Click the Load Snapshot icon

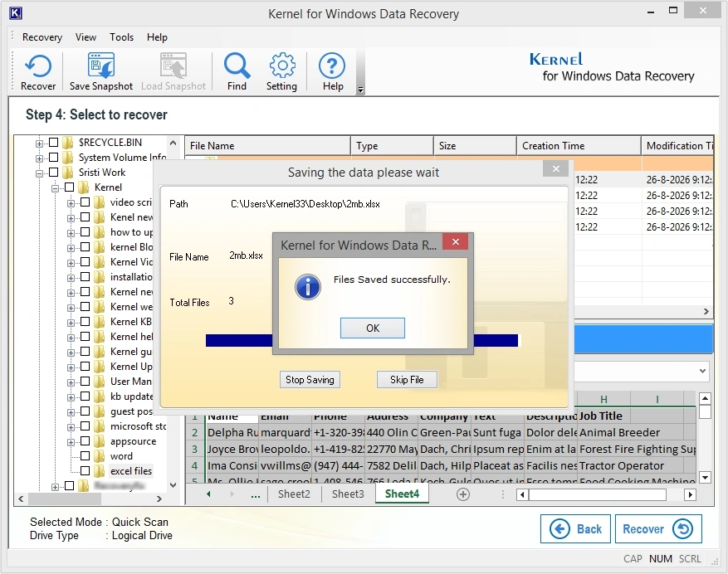[x=173, y=72]
